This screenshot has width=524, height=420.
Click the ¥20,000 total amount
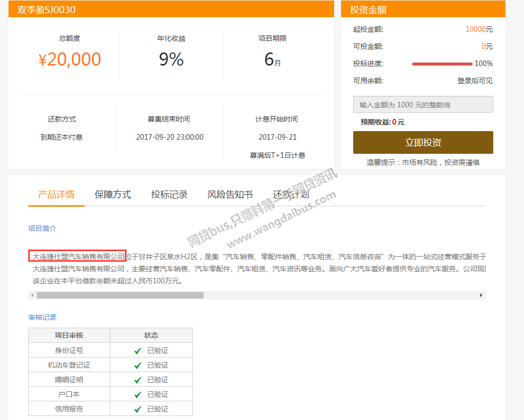[70, 59]
